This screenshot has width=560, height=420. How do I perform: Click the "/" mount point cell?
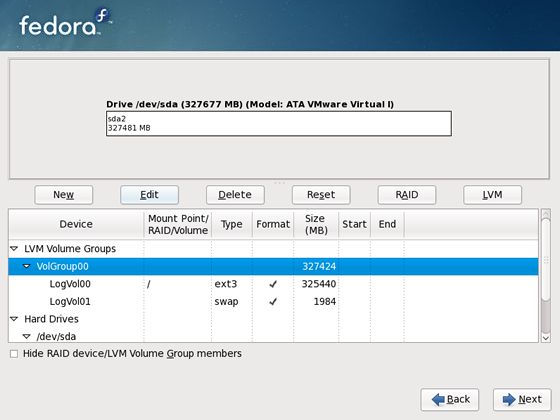(x=149, y=284)
